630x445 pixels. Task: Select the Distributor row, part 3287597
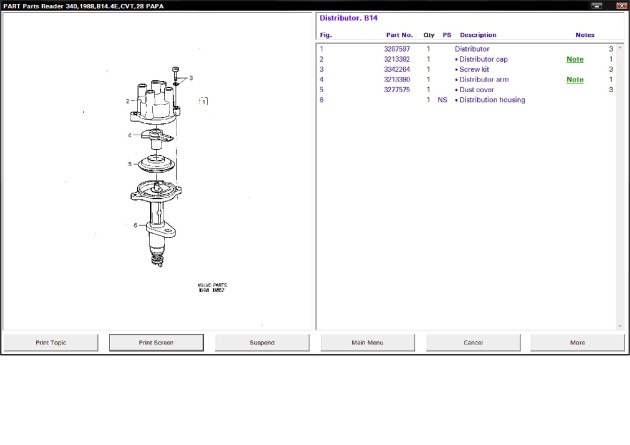472,49
